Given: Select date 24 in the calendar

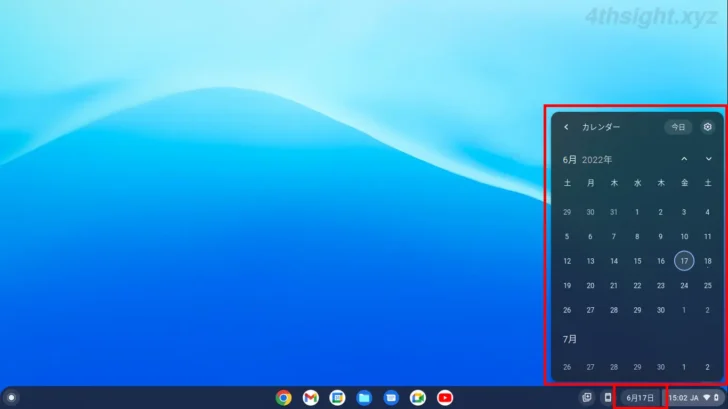Looking at the screenshot, I should pos(684,286).
